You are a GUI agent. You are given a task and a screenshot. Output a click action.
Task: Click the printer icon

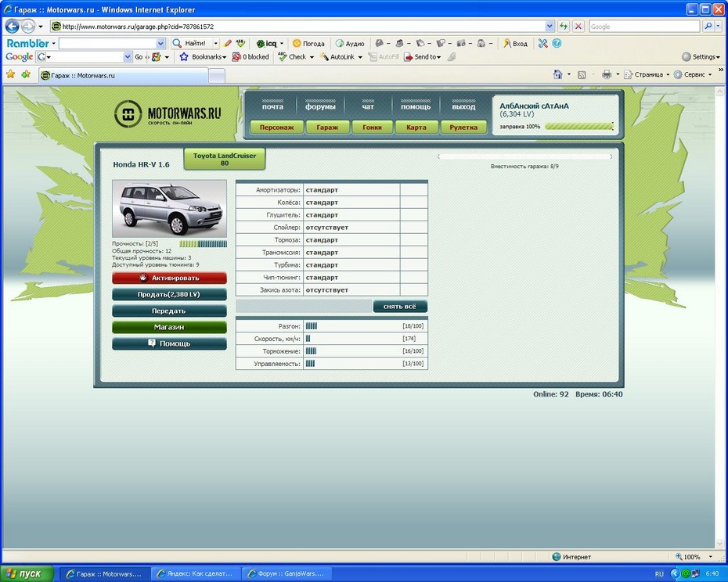tap(606, 75)
